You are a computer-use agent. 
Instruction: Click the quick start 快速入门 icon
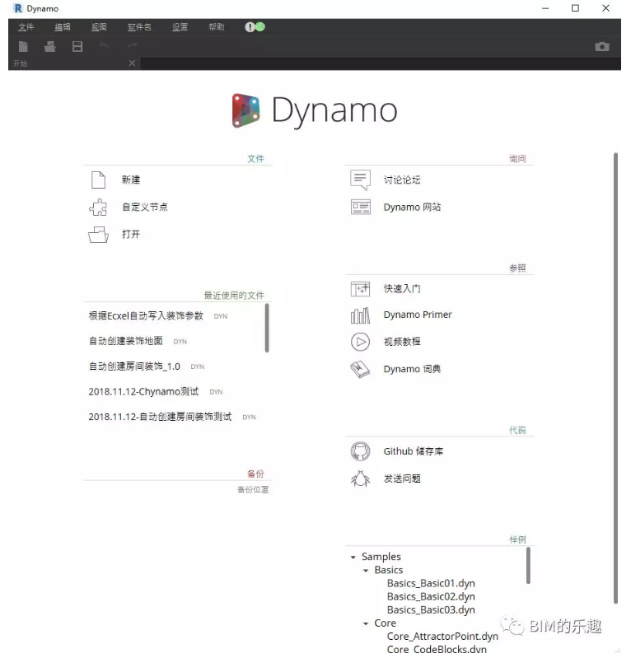360,289
